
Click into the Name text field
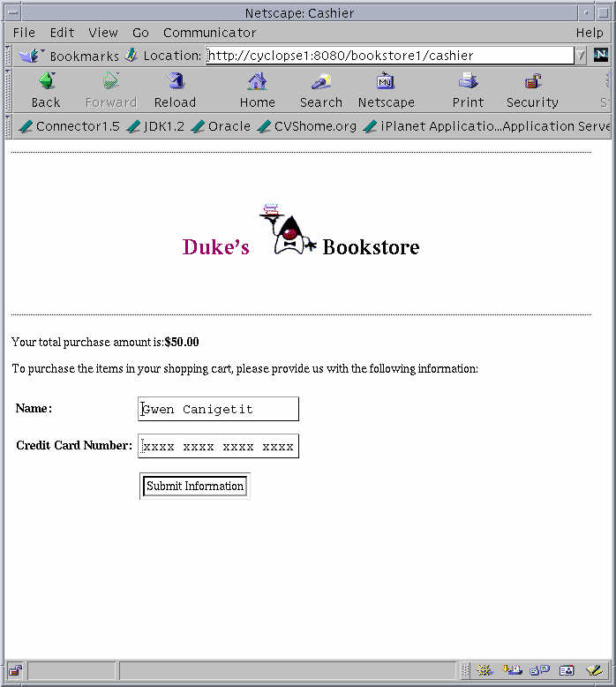(x=218, y=409)
